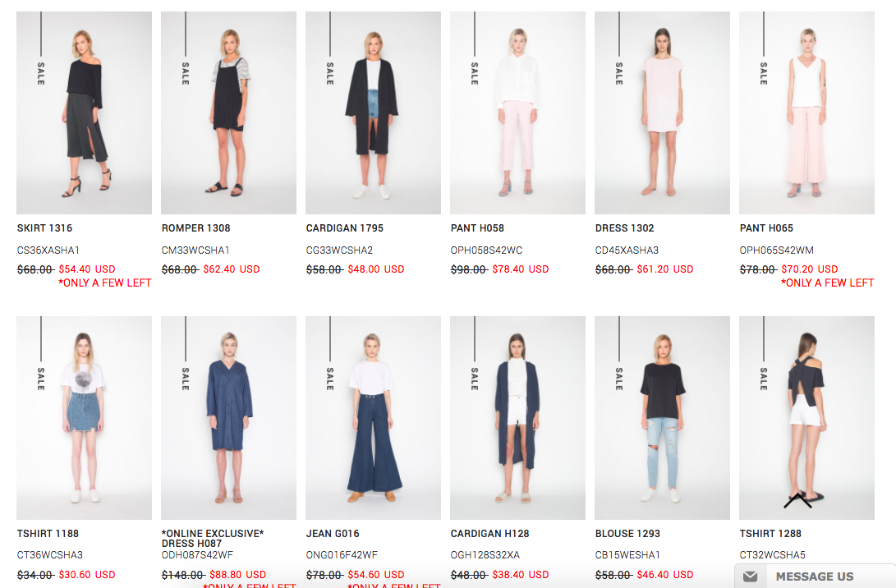Open the SKIRT 1316 product photo
This screenshot has width=896, height=588.
coord(84,113)
